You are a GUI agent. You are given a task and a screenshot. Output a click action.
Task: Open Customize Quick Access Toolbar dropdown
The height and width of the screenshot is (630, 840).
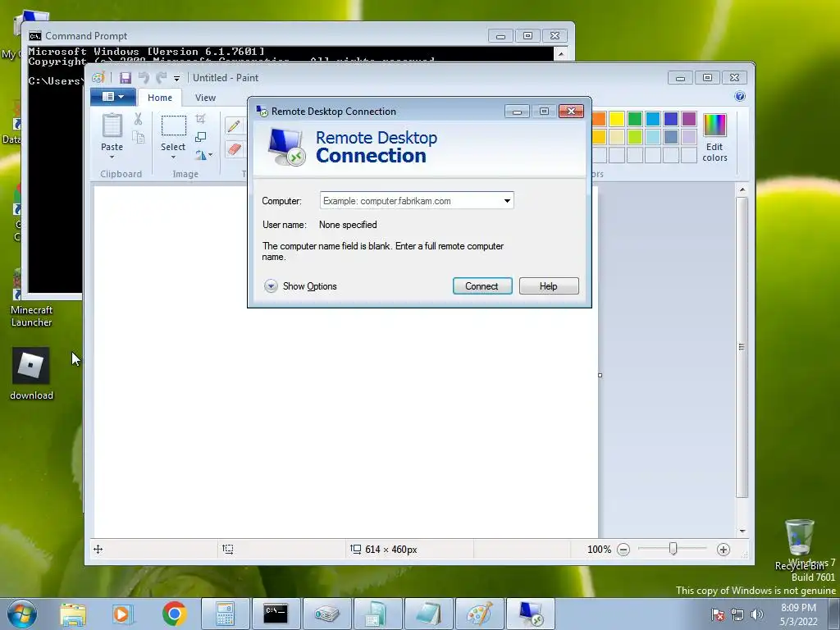click(x=176, y=79)
